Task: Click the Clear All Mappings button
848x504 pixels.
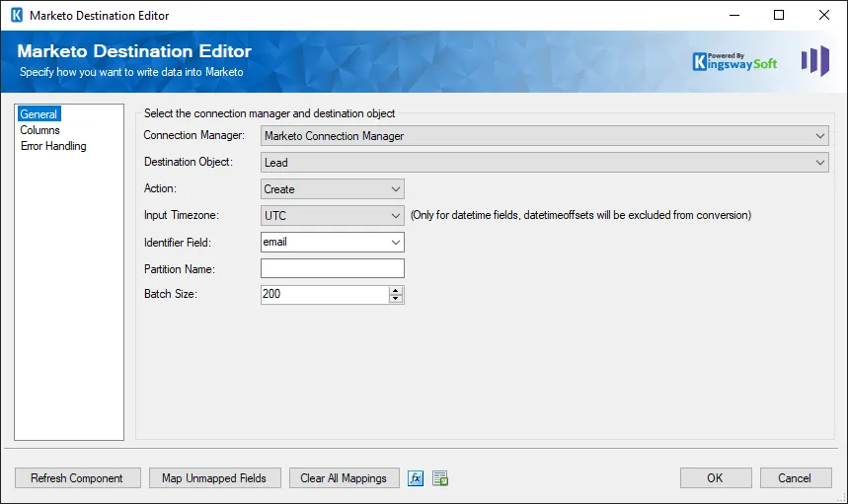Action: pyautogui.click(x=344, y=478)
